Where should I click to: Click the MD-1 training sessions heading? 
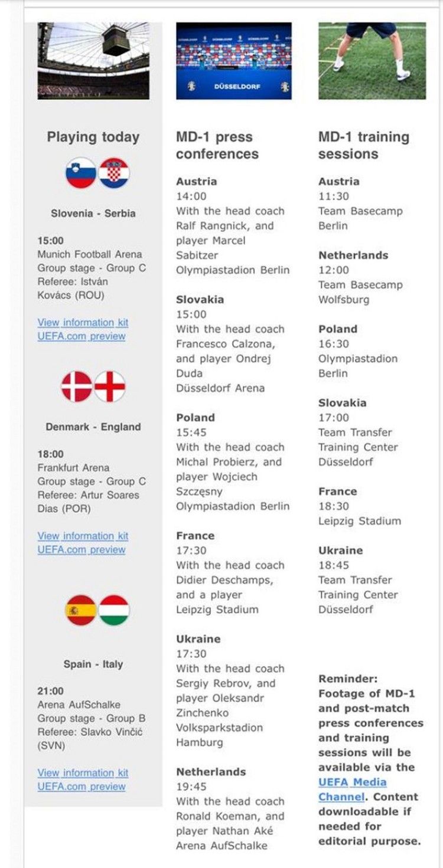coord(364,145)
